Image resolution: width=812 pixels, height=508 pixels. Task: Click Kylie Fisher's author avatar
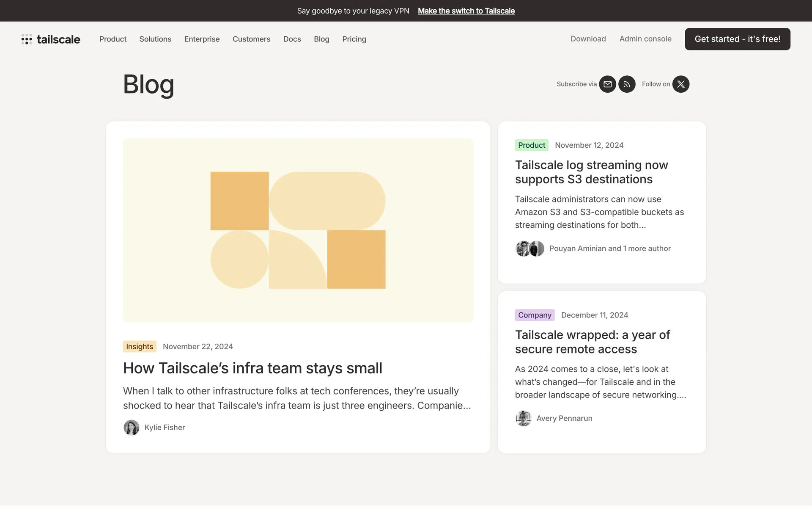pos(131,428)
